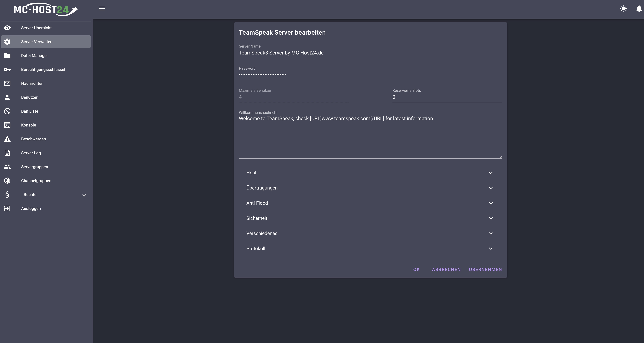
Task: Expand the Rechte submenu chevron
Action: coord(84,195)
